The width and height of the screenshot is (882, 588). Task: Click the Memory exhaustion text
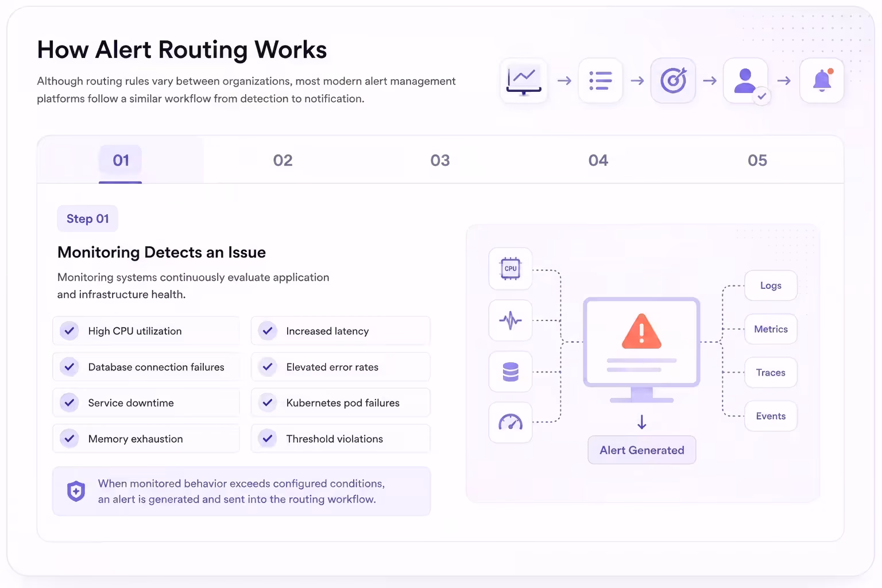point(136,439)
